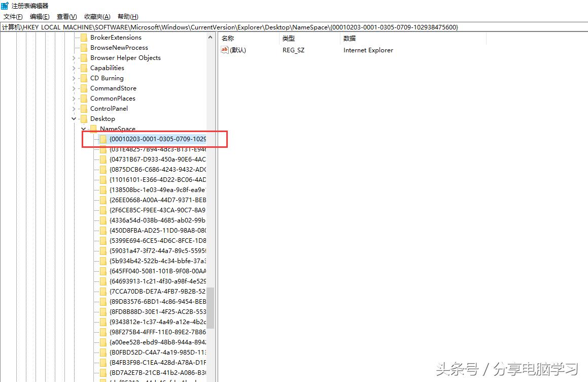588x382 pixels.
Task: Open the 查看 menu
Action: click(x=66, y=16)
